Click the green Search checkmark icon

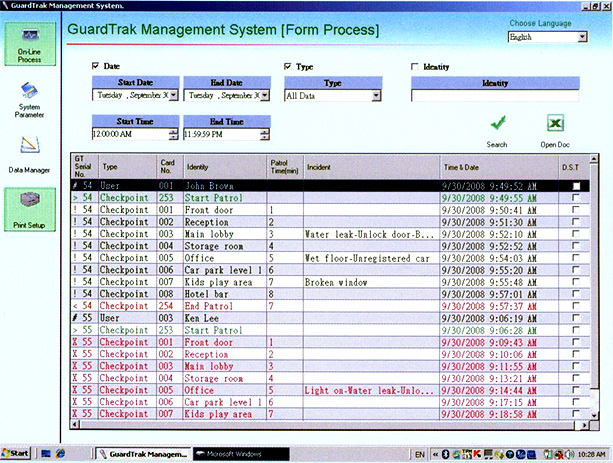[498, 124]
